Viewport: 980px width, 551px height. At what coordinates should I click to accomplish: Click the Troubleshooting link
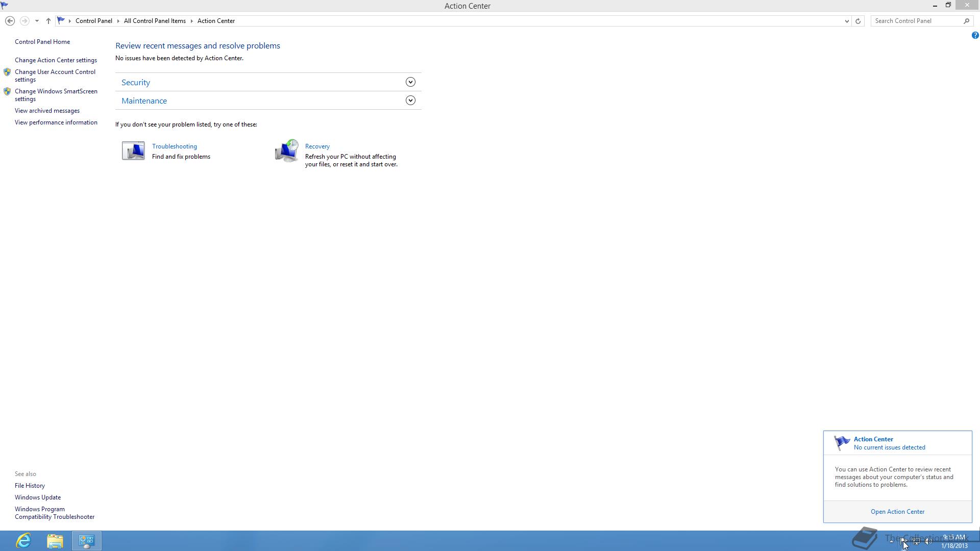point(175,146)
